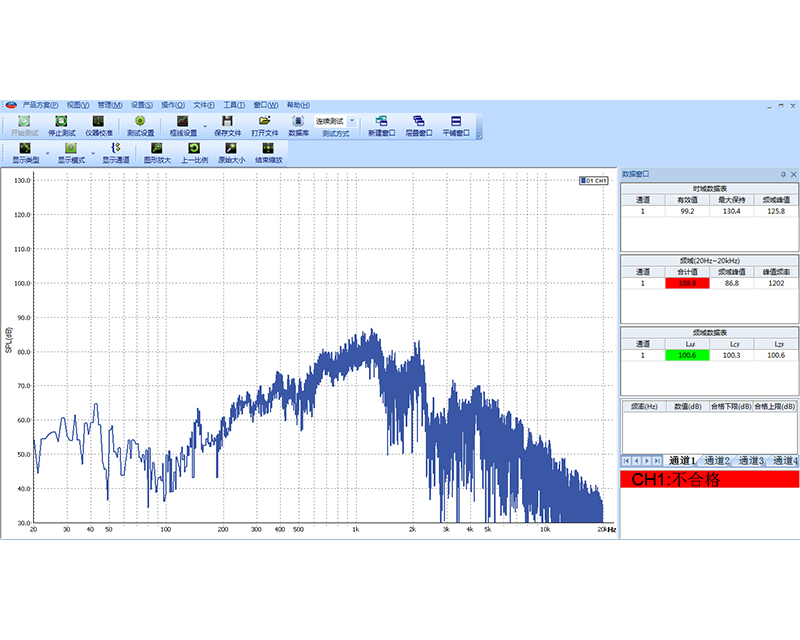Open 测试设置 test settings
This screenshot has width=800, height=640.
pyautogui.click(x=140, y=126)
